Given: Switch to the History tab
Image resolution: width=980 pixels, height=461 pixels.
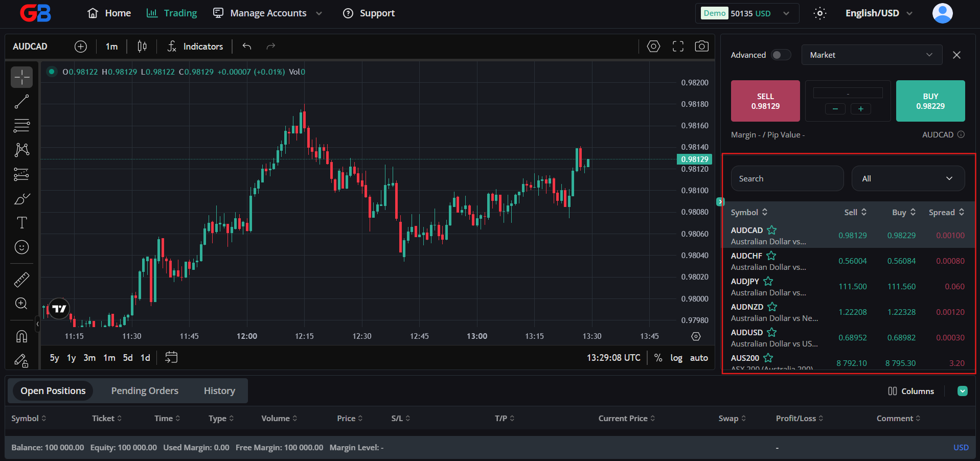Looking at the screenshot, I should (219, 391).
